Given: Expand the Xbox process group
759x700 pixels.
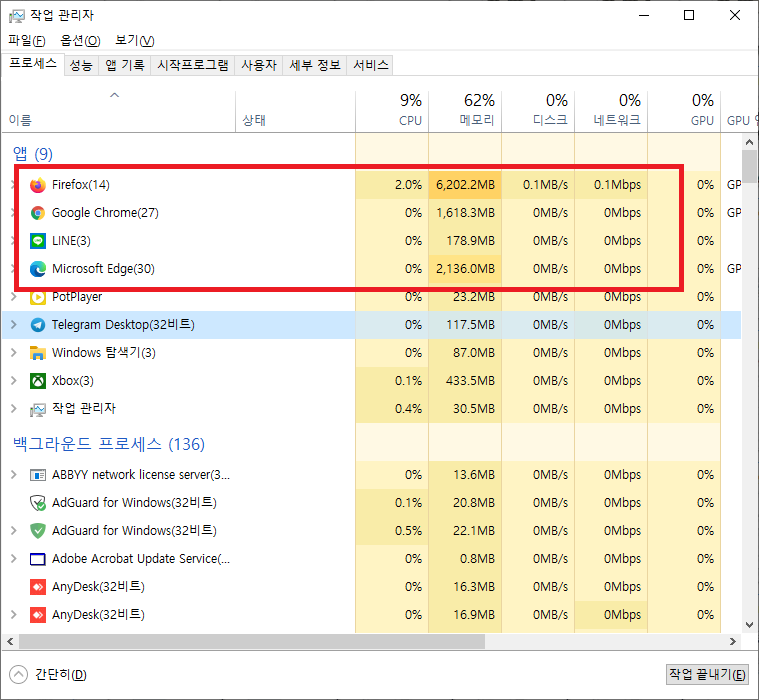Looking at the screenshot, I should click(14, 380).
